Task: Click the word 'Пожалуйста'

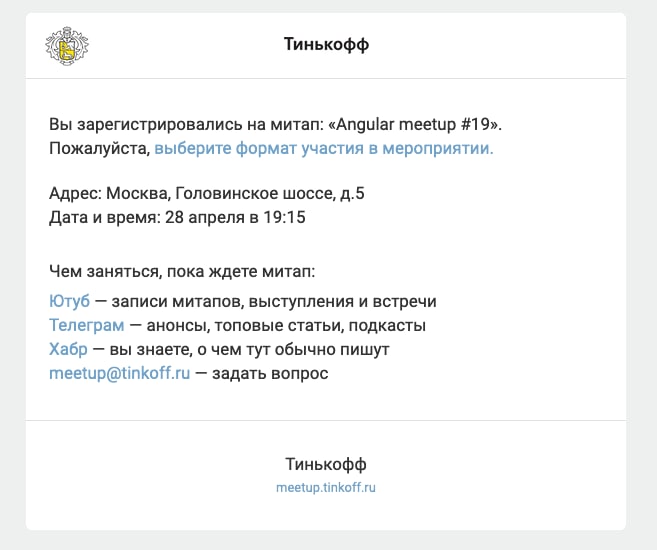Action: click(x=98, y=149)
